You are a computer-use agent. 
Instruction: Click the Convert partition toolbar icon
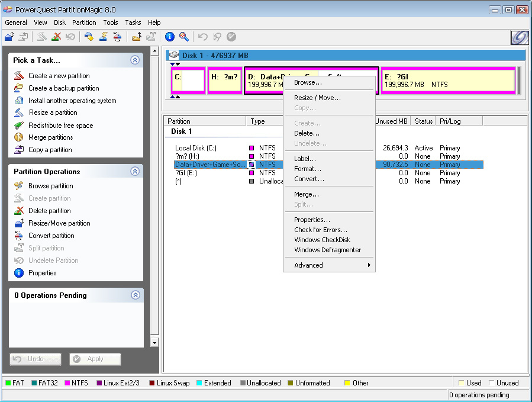point(117,36)
